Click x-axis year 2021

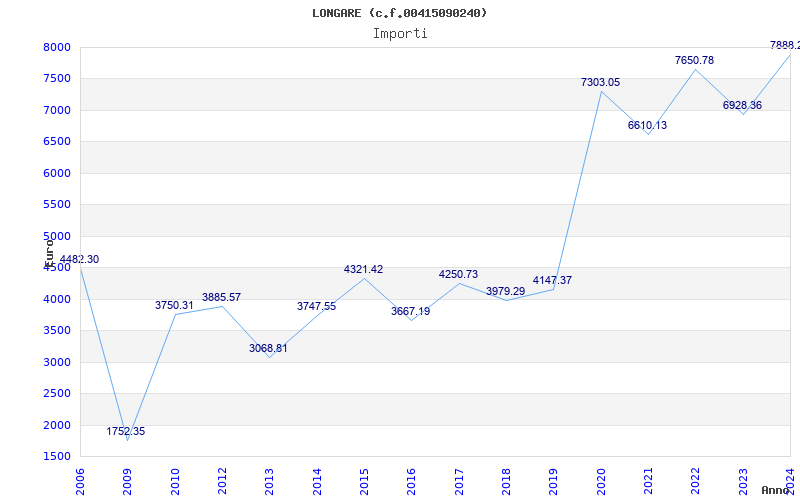[648, 481]
